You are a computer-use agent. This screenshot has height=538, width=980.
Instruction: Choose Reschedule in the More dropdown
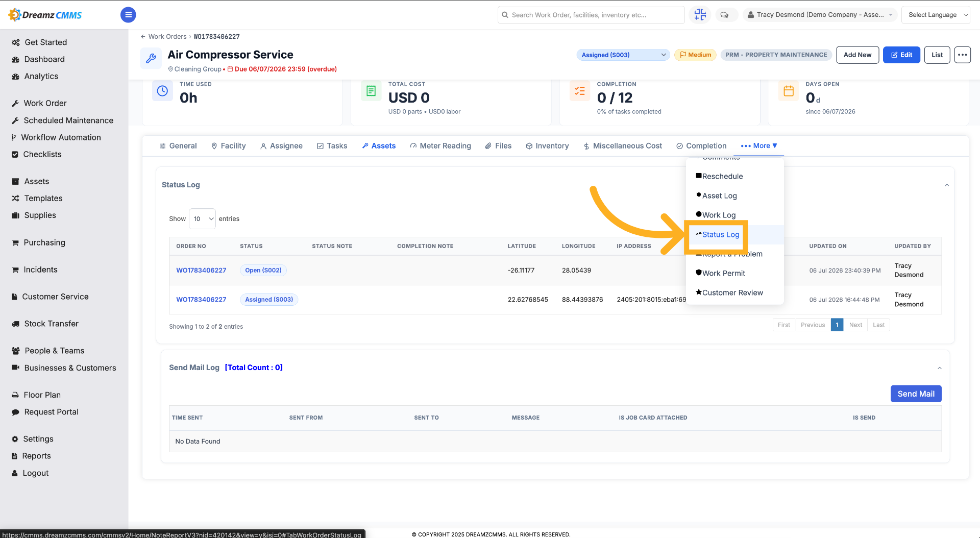click(x=722, y=176)
